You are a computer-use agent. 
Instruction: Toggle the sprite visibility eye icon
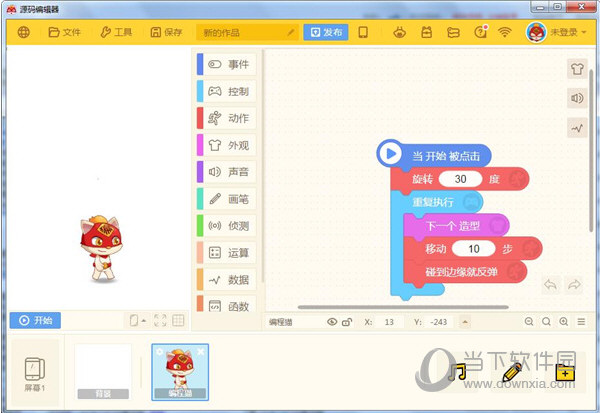click(x=332, y=322)
